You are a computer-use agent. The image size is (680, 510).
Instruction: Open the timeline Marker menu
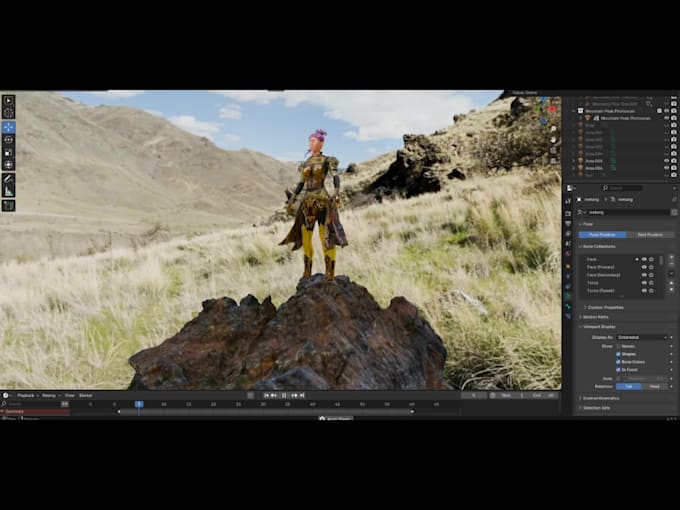coord(85,395)
